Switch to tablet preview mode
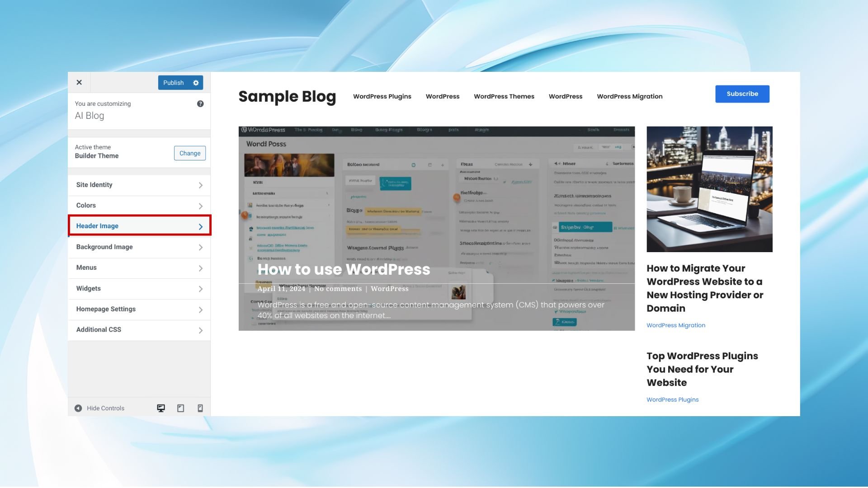 180,408
